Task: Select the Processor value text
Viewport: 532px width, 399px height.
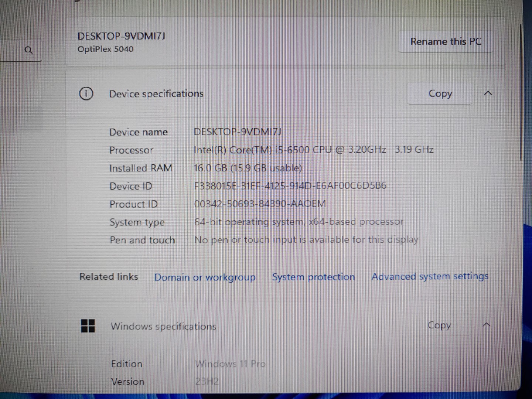Action: coord(314,150)
